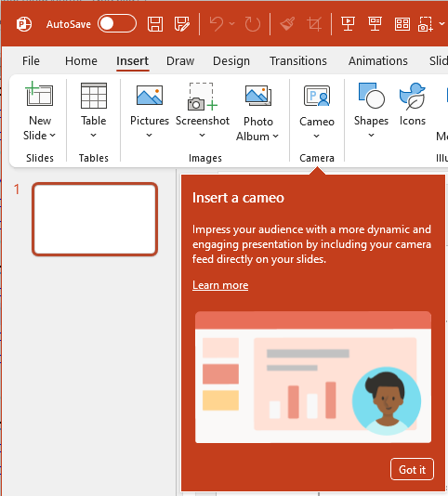The height and width of the screenshot is (496, 448).
Task: Open the File tab
Action: 31,60
